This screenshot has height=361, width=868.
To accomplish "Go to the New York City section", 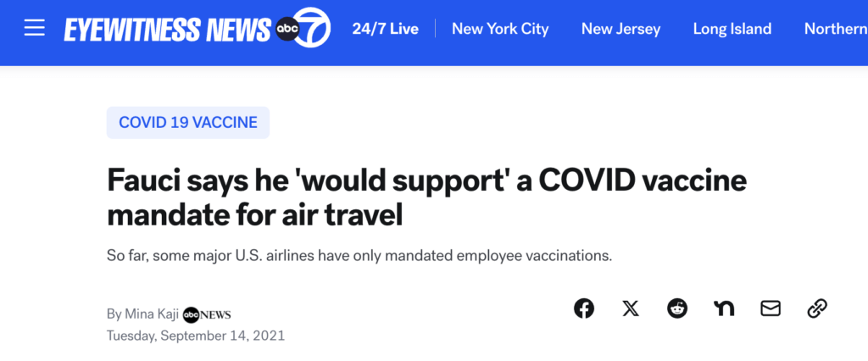I will 500,29.
